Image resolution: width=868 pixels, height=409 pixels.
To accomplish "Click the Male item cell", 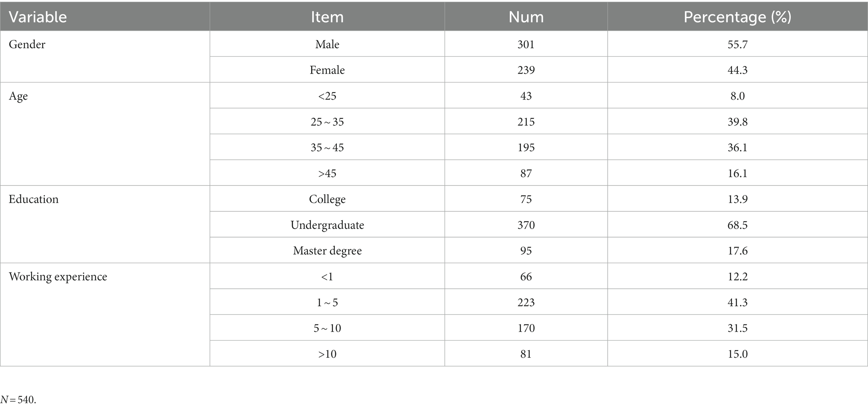I will [x=327, y=44].
